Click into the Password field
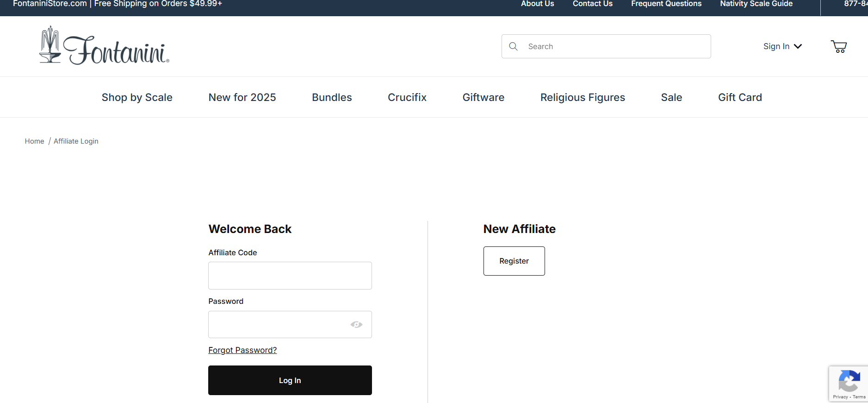868x403 pixels. (x=278, y=325)
